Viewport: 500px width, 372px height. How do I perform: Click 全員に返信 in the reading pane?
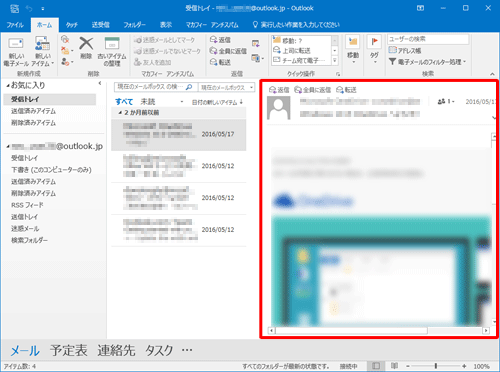coord(313,90)
